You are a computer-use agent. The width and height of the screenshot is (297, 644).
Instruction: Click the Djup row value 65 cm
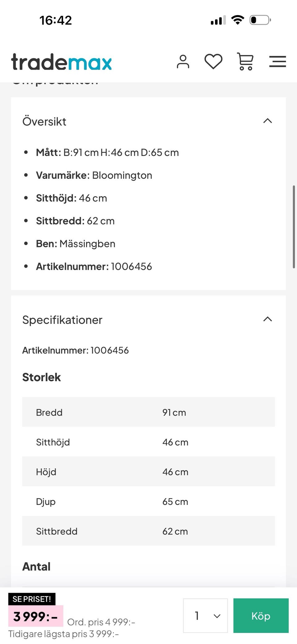175,501
